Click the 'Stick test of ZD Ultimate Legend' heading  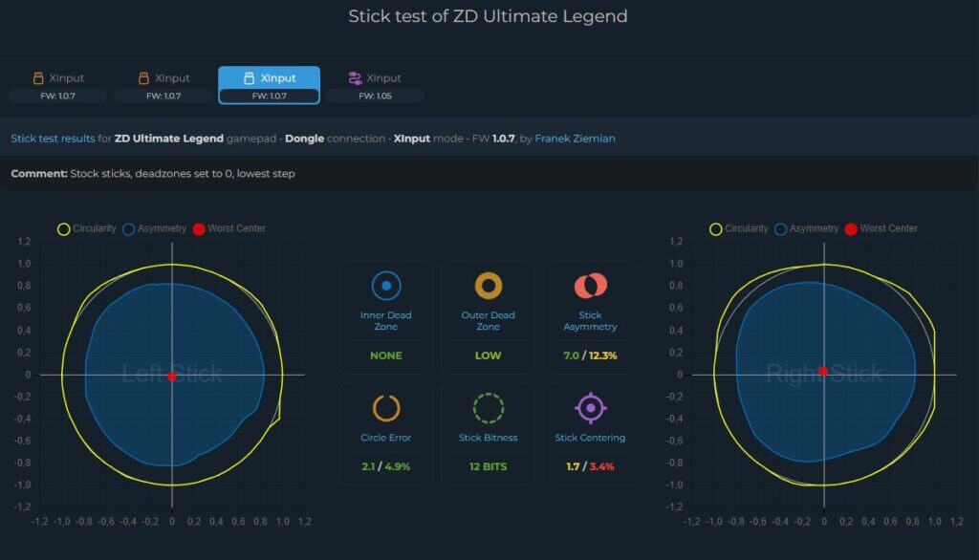coord(489,16)
